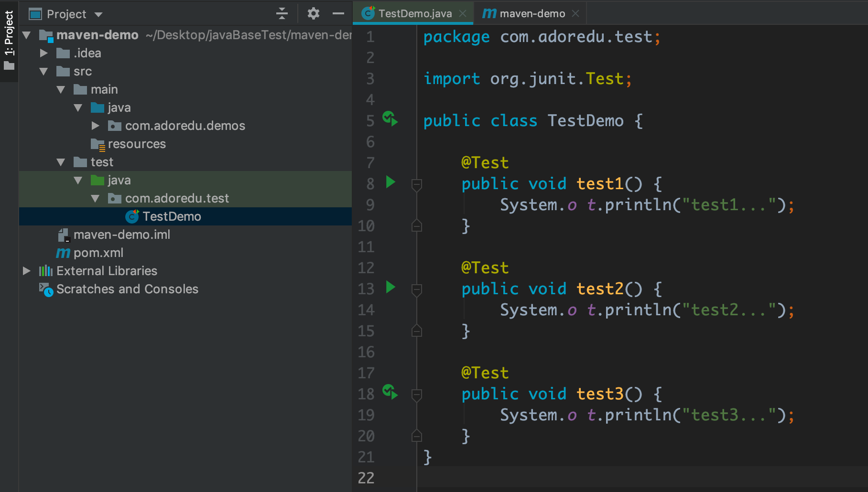Click the collapse all icon in Project panel
This screenshot has height=492, width=868.
pyautogui.click(x=282, y=13)
